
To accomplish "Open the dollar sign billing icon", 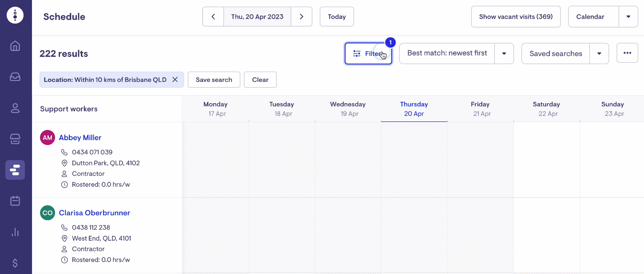I will [x=15, y=263].
